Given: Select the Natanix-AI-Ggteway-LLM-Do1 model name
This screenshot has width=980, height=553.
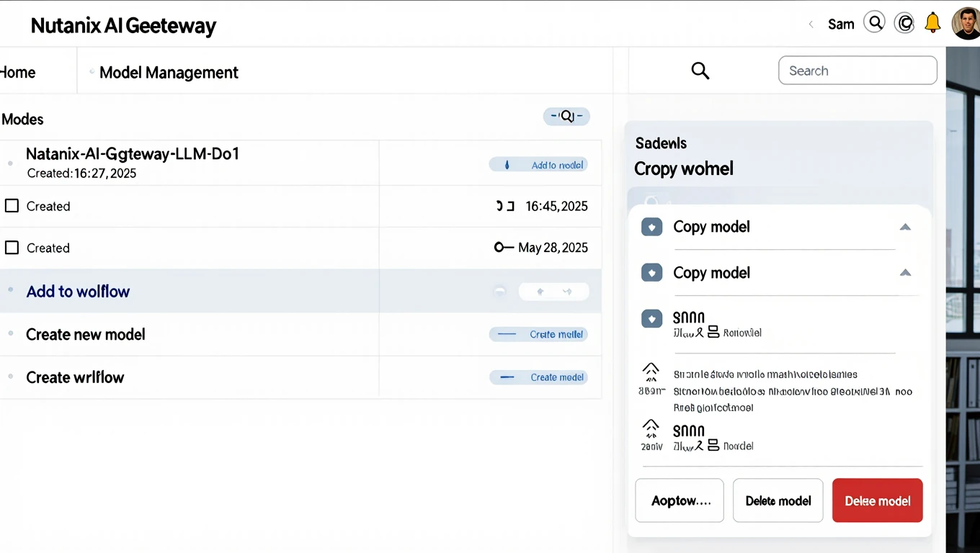Looking at the screenshot, I should pyautogui.click(x=133, y=154).
